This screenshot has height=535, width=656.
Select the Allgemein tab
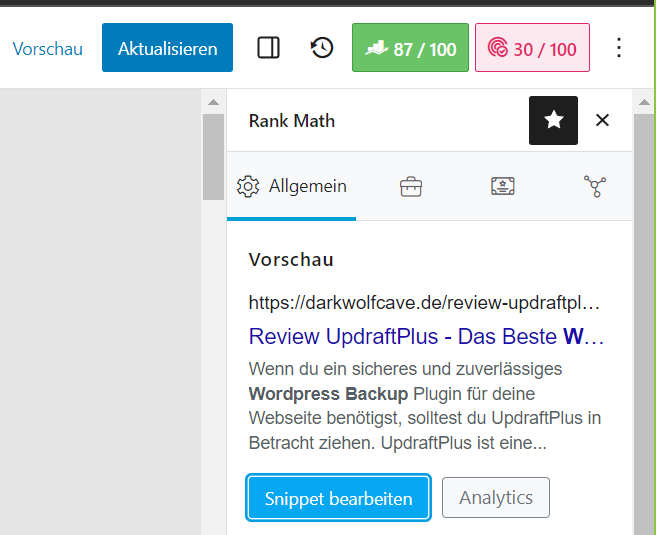click(292, 186)
